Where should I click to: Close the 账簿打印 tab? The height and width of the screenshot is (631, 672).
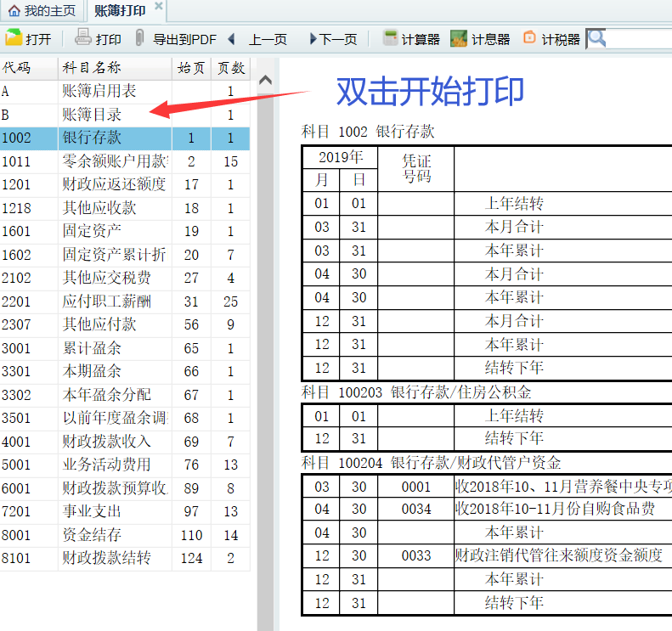[x=159, y=6]
